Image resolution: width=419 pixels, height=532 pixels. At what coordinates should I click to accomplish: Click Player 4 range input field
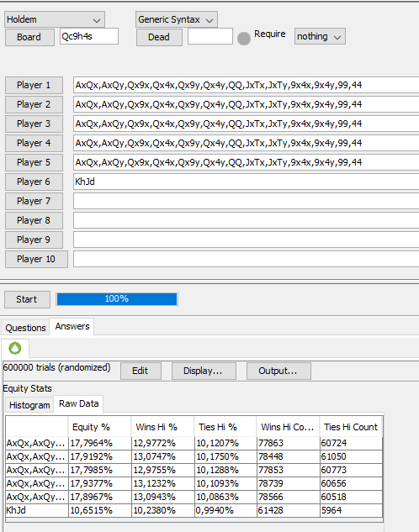coord(247,143)
